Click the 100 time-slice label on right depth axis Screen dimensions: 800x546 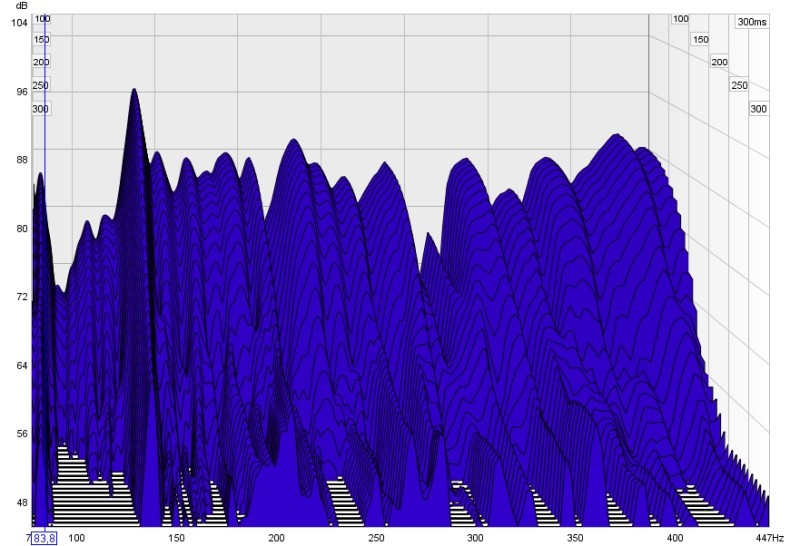[x=681, y=19]
